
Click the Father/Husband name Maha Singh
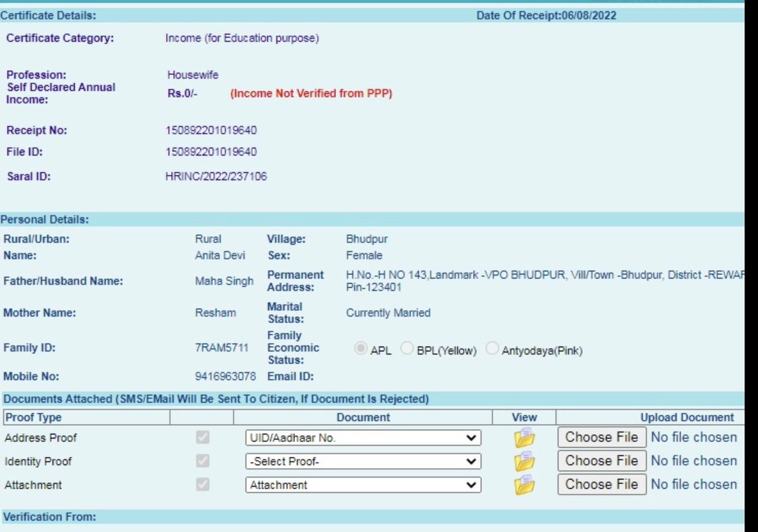[224, 281]
